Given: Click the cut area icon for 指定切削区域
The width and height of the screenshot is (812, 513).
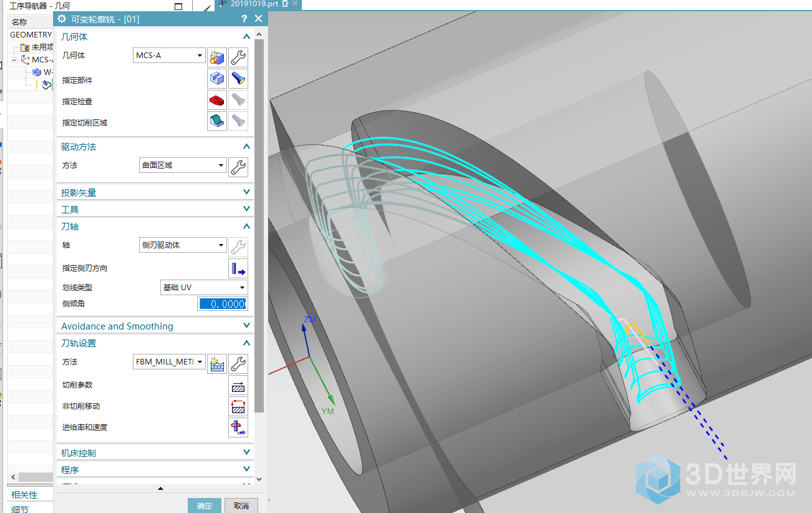Looking at the screenshot, I should [216, 121].
